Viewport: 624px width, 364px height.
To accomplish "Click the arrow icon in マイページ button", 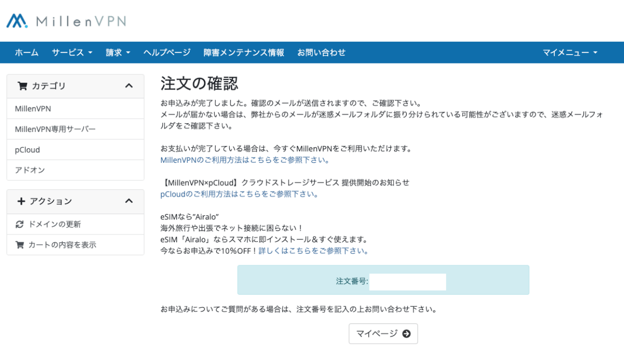I will pos(407,334).
